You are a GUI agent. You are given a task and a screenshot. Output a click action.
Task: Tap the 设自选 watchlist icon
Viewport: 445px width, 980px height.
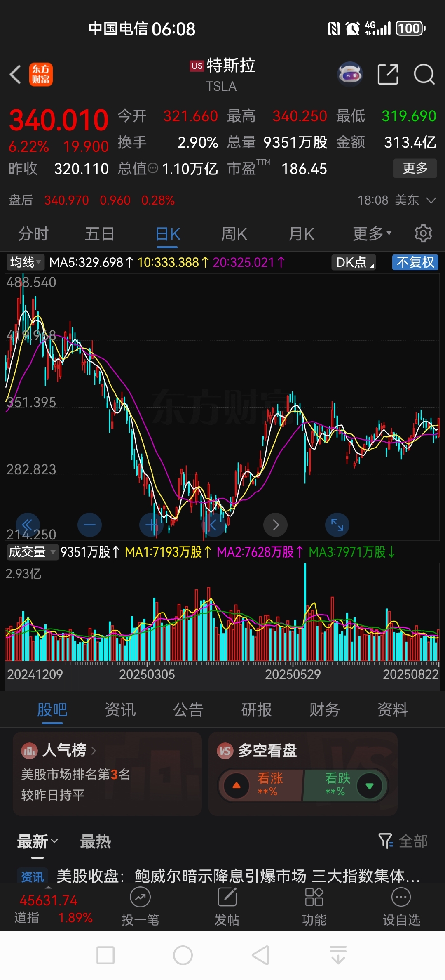coord(401,897)
